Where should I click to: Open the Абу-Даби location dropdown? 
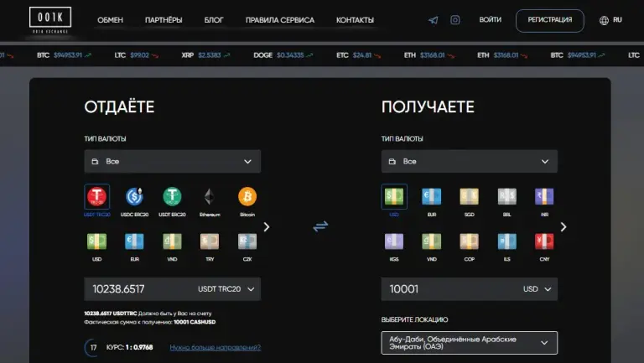470,343
